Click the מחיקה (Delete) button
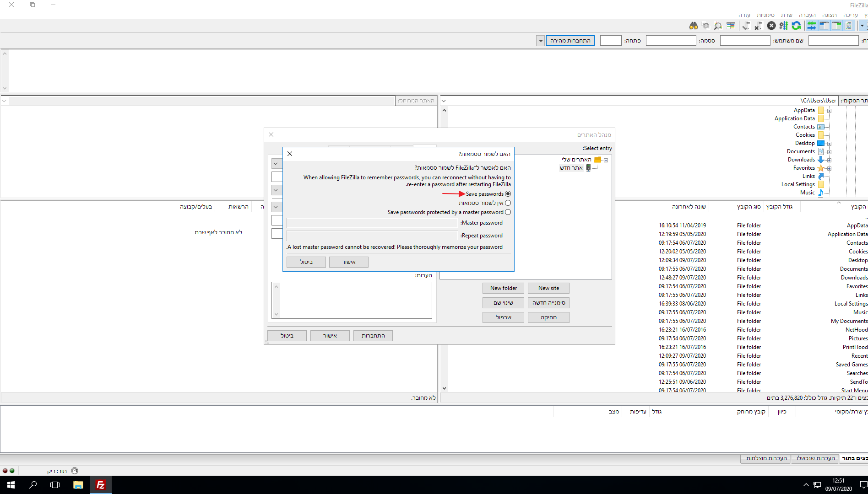Viewport: 868px width, 494px height. point(548,317)
